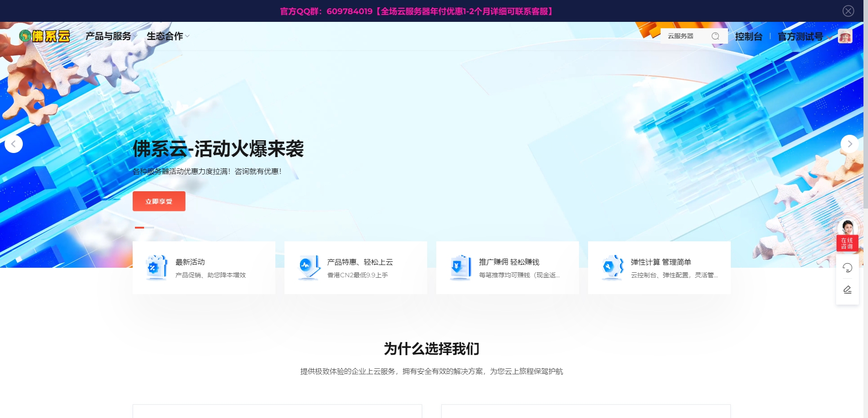Image resolution: width=868 pixels, height=418 pixels.
Task: Click the 立即享受 button
Action: (x=159, y=201)
